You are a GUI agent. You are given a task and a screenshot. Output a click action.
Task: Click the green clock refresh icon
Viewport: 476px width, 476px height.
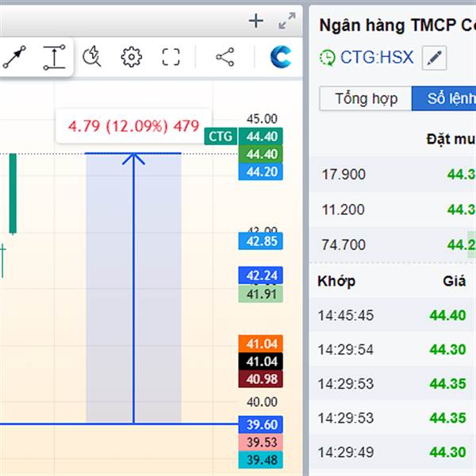click(x=327, y=58)
